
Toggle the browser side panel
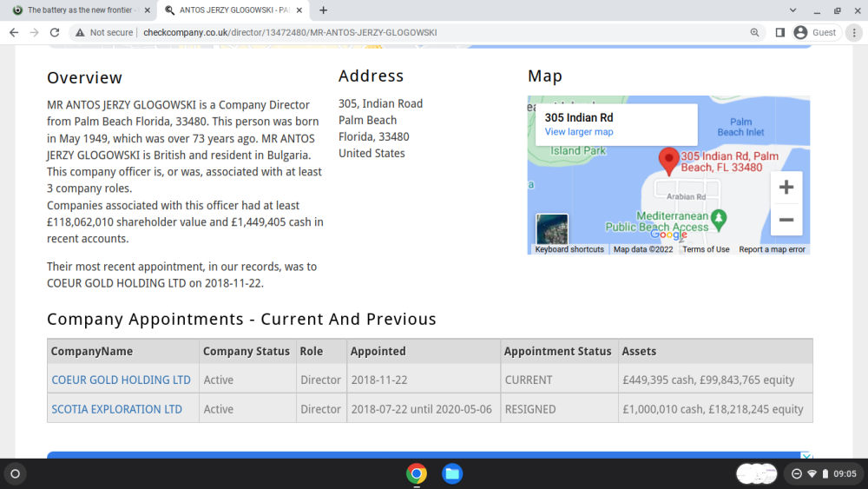point(780,33)
